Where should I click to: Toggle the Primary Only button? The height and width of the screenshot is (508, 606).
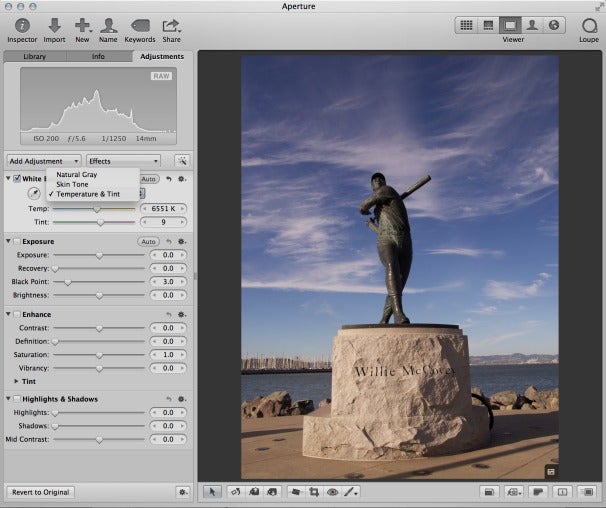tap(562, 492)
